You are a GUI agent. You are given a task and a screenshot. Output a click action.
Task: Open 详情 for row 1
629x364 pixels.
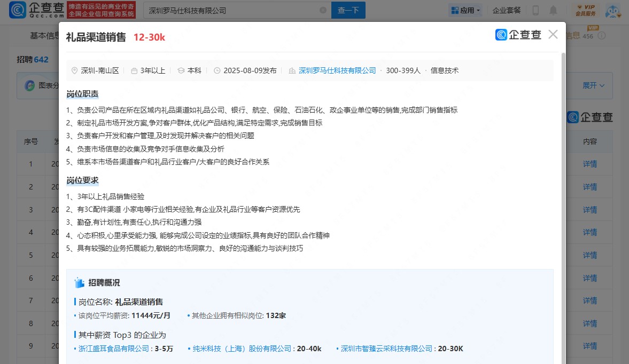pos(589,164)
